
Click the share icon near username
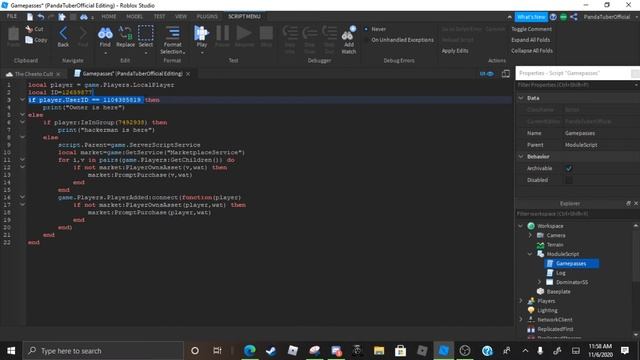(x=574, y=17)
